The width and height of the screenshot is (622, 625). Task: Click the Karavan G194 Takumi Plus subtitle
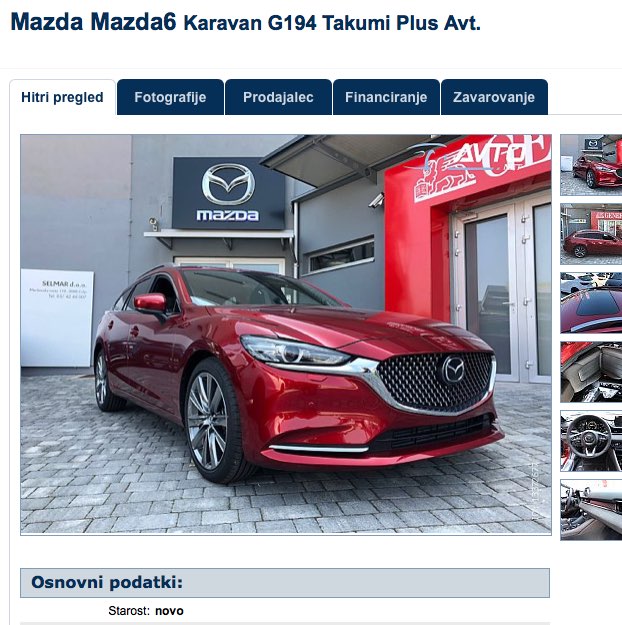click(x=332, y=23)
